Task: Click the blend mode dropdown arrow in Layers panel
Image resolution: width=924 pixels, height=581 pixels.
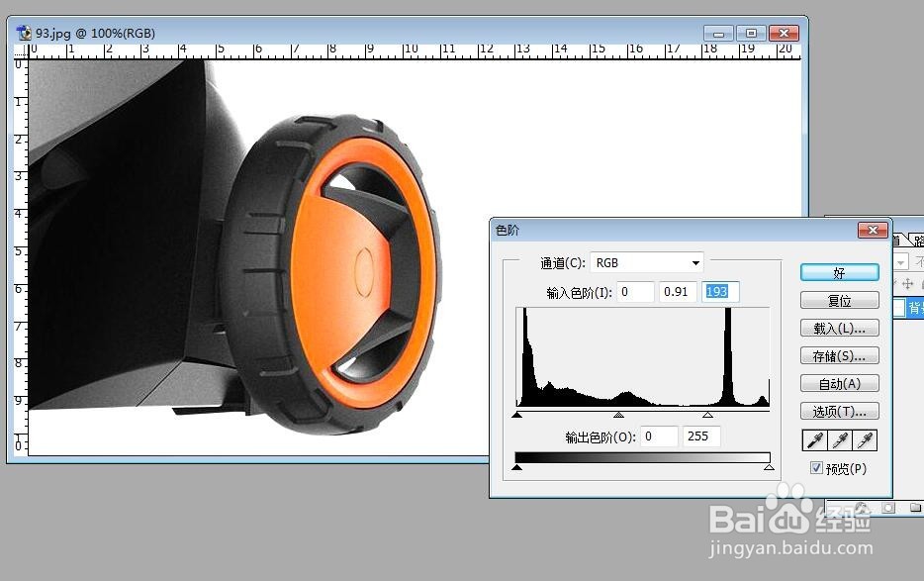Action: (901, 262)
